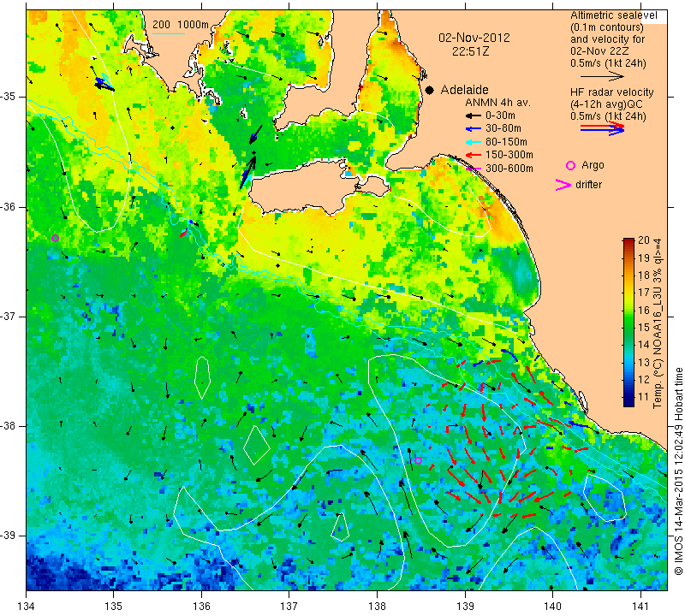
Task: Click the color bar value 17
Action: 644,292
